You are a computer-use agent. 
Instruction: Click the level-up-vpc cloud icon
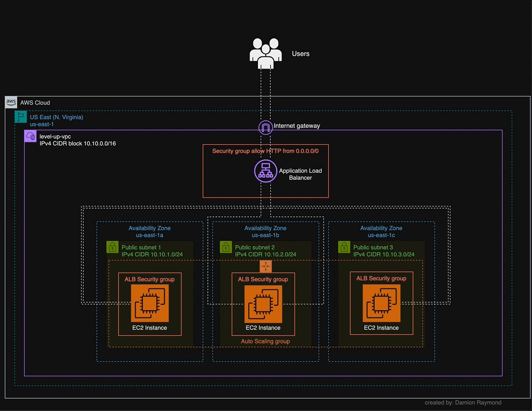click(x=29, y=136)
